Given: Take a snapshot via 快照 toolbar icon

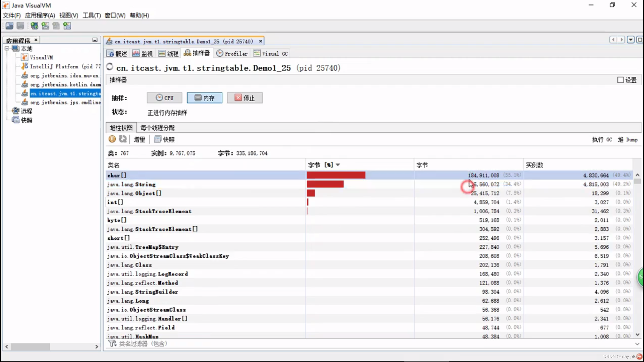Looking at the screenshot, I should point(164,139).
